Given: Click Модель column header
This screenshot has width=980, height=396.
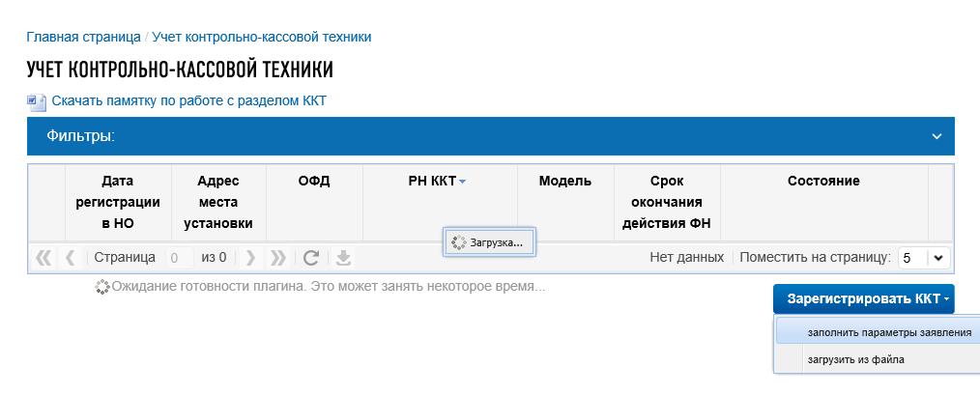Looking at the screenshot, I should [565, 203].
